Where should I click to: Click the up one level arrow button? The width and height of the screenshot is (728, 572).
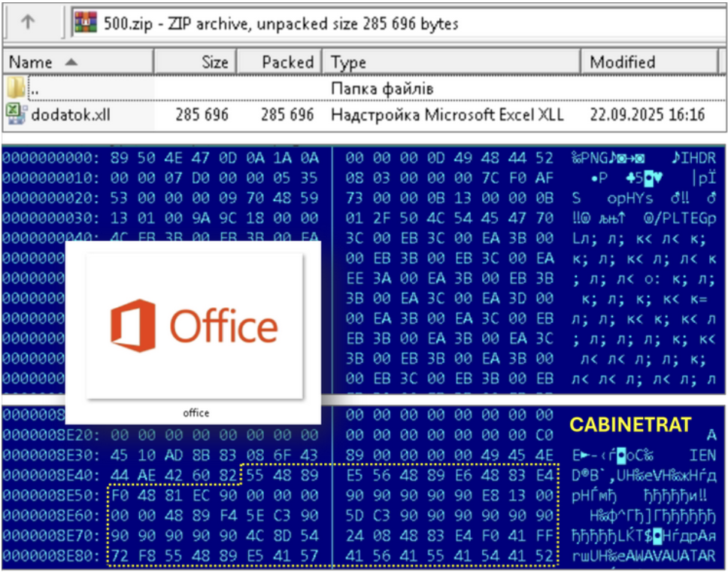click(28, 23)
